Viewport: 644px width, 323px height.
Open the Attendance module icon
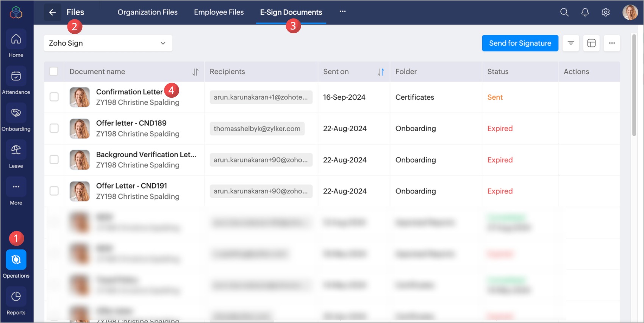click(x=16, y=76)
